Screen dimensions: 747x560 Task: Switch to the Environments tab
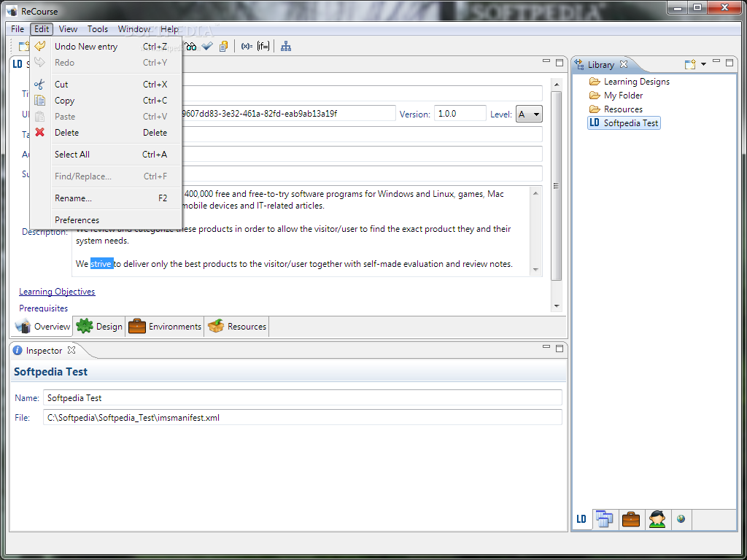[165, 327]
